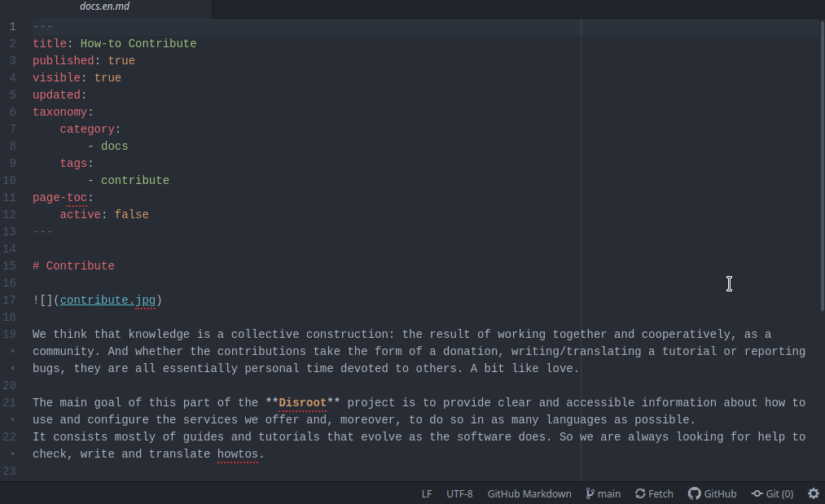
Task: Click the misspelled word howtos
Action: 237,454
